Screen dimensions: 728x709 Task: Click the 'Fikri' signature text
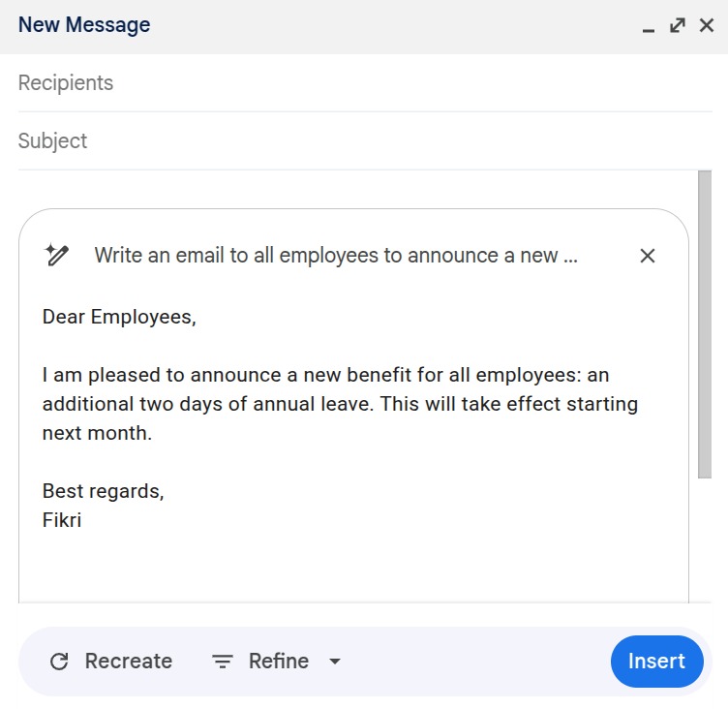pos(62,520)
